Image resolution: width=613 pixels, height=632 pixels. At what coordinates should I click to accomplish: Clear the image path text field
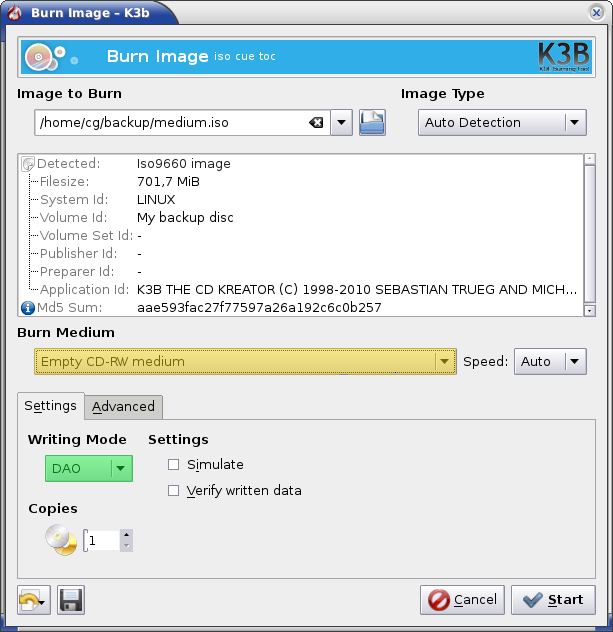[x=316, y=123]
